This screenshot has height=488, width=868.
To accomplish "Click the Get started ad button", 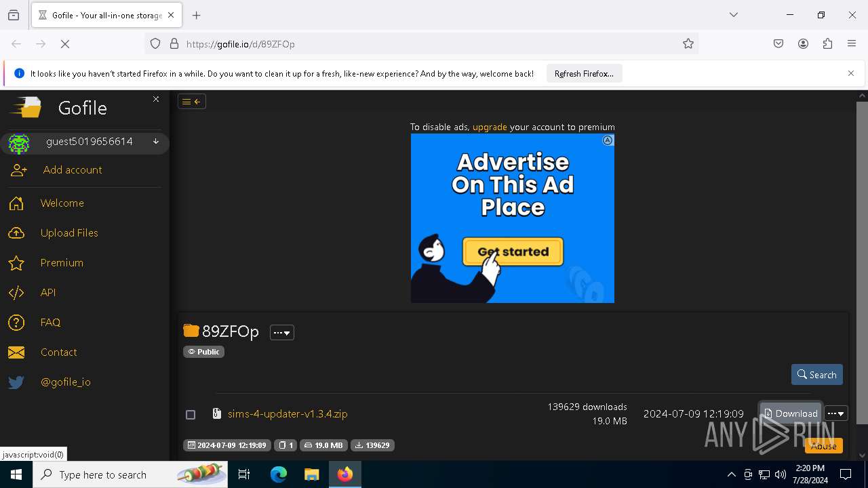I will [x=513, y=251].
